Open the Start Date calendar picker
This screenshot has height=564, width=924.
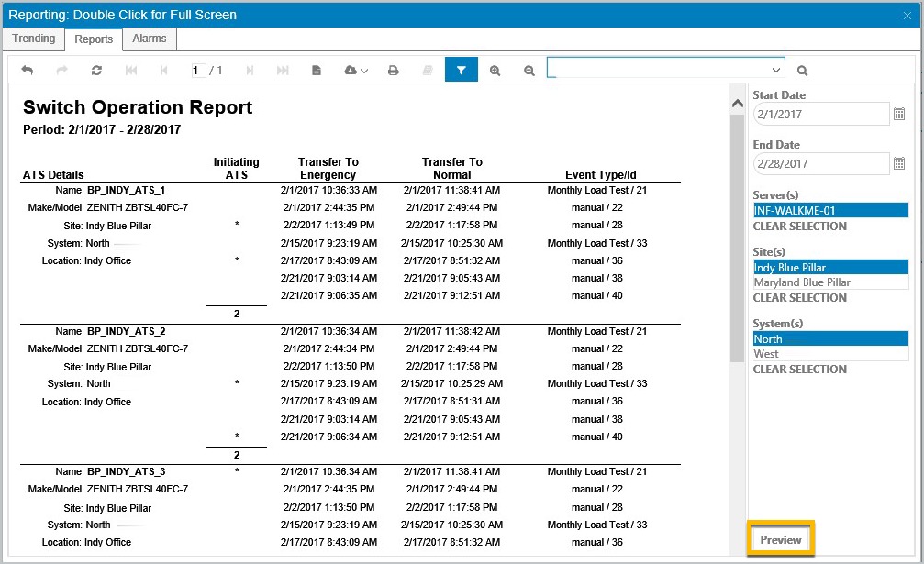coord(898,115)
